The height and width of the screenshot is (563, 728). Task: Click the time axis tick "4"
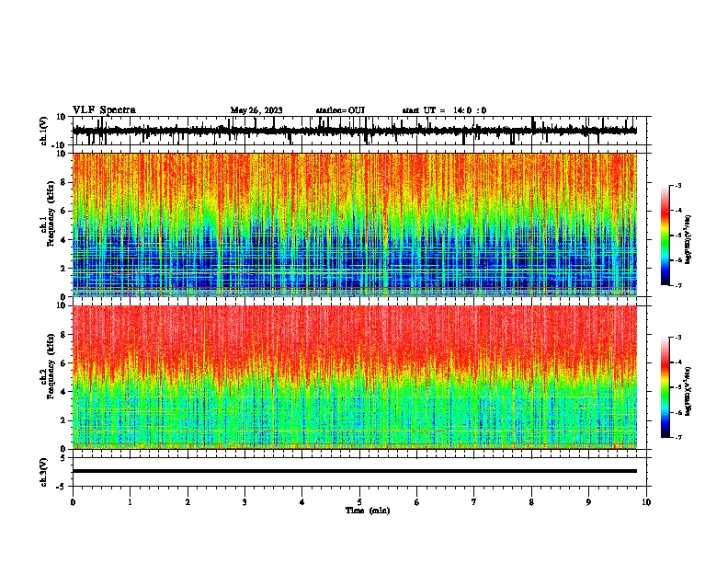(302, 502)
